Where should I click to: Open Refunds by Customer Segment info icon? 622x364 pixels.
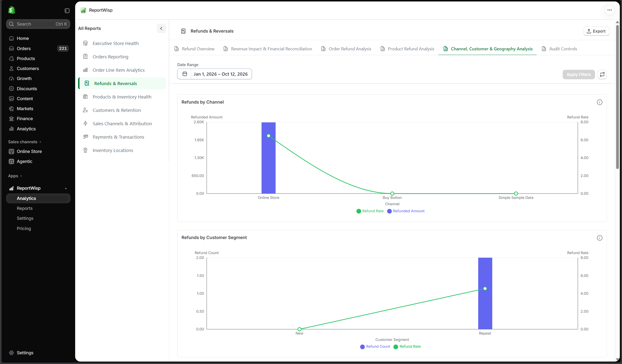pos(600,238)
